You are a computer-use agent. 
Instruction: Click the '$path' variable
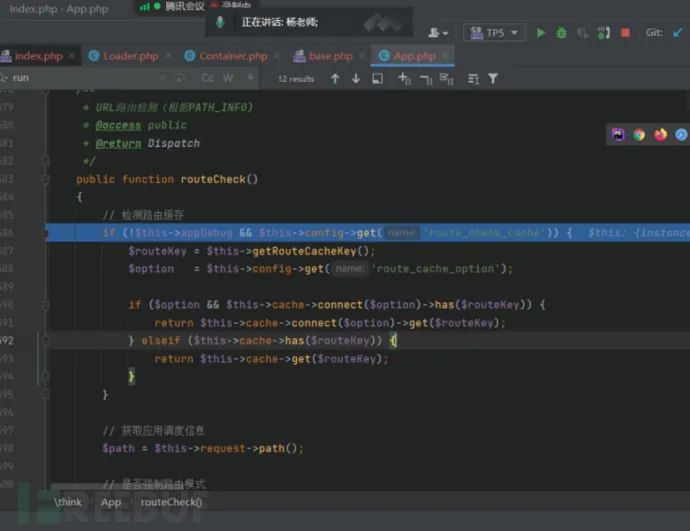click(118, 448)
